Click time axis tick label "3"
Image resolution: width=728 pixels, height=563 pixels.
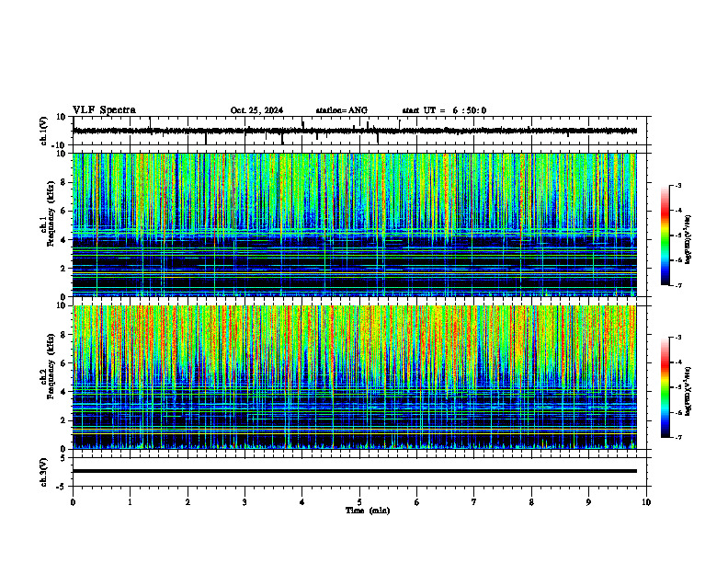[245, 502]
